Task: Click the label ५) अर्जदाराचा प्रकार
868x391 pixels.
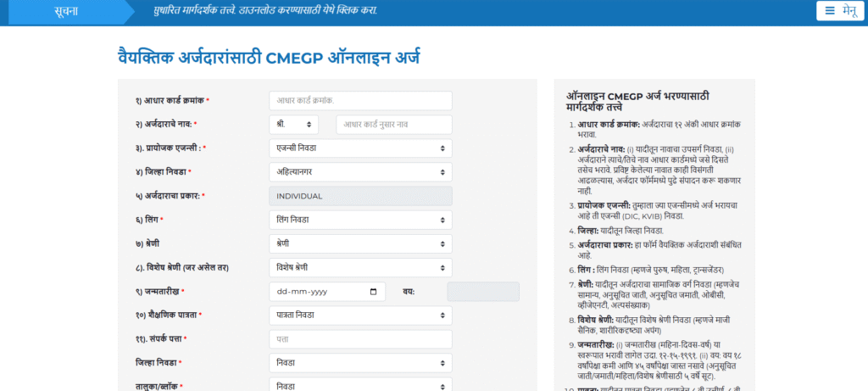Action: click(x=170, y=196)
